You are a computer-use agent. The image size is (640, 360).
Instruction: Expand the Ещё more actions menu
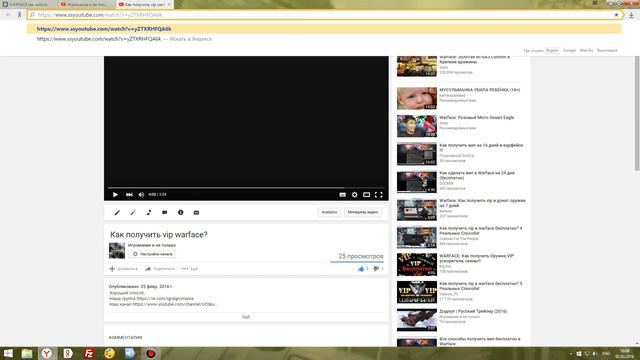click(x=190, y=269)
